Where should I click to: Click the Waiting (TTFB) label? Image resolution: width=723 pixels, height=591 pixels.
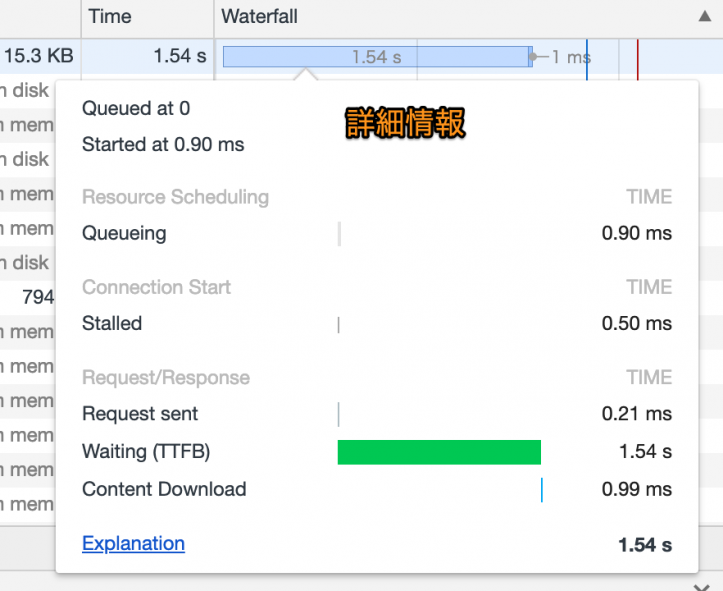click(146, 452)
